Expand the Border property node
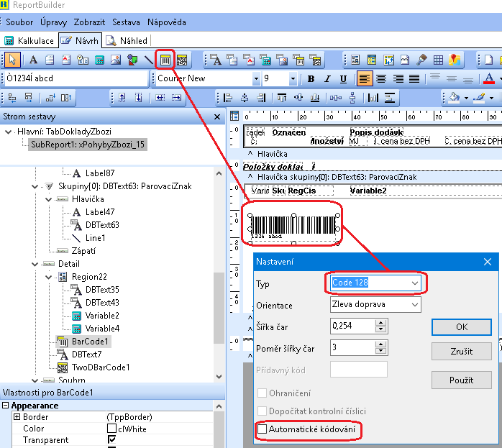This screenshot has width=502, height=448. point(16,417)
